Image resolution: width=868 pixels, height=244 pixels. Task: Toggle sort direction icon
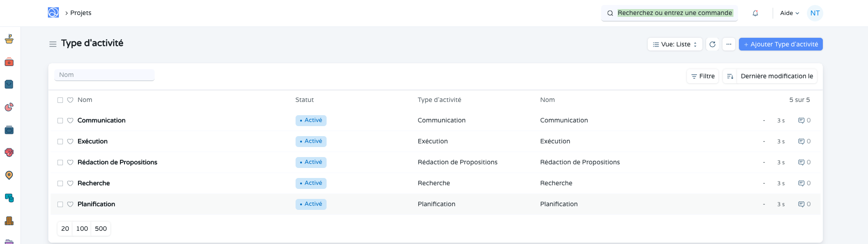pos(730,76)
